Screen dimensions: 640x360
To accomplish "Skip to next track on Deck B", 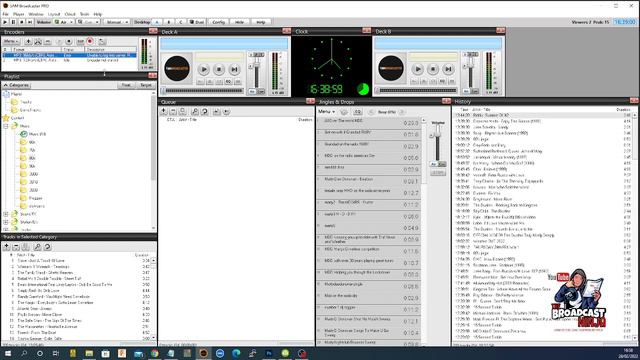I will pyautogui.click(x=448, y=69).
